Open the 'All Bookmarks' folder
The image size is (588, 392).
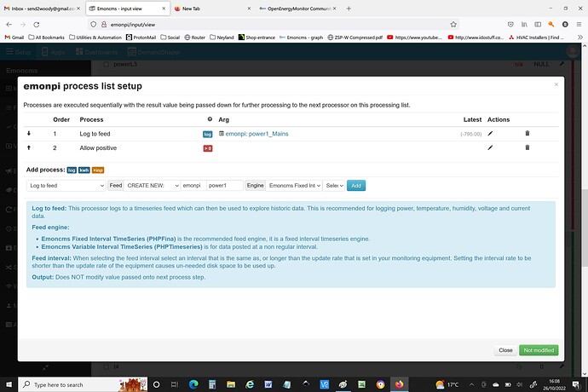pyautogui.click(x=47, y=37)
